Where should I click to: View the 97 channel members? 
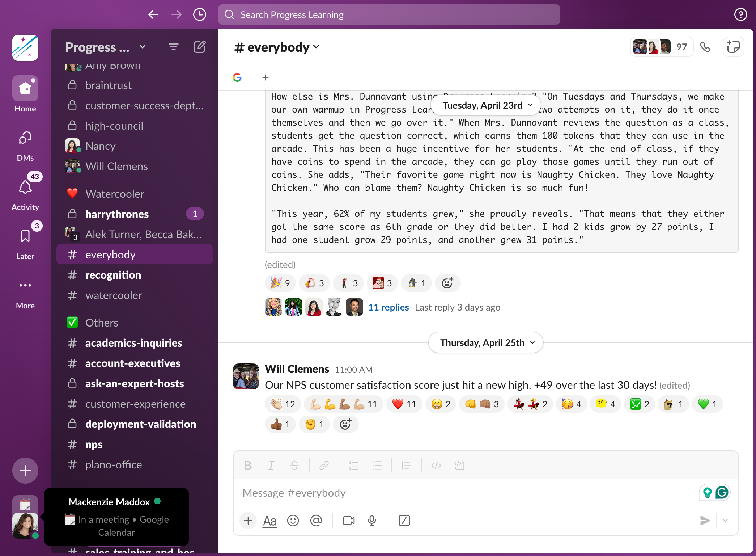pos(662,47)
